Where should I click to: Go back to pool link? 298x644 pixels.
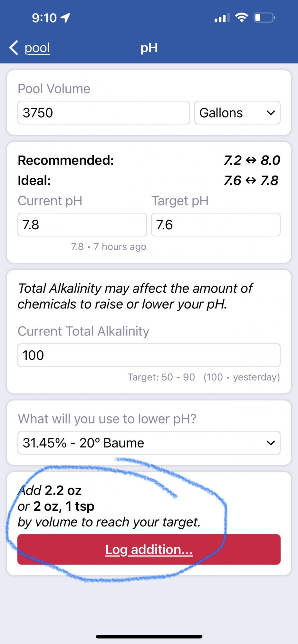tap(37, 48)
